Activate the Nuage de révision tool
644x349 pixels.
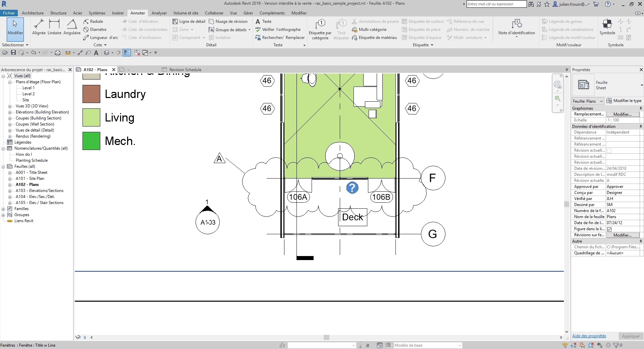228,21
